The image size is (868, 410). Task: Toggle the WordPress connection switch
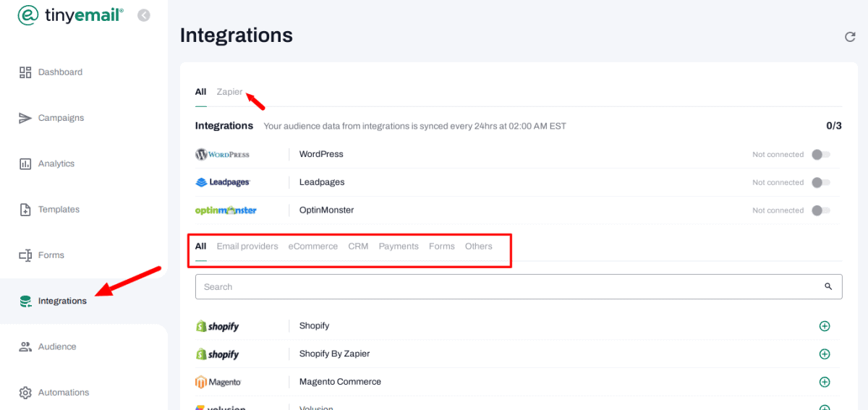pyautogui.click(x=820, y=155)
